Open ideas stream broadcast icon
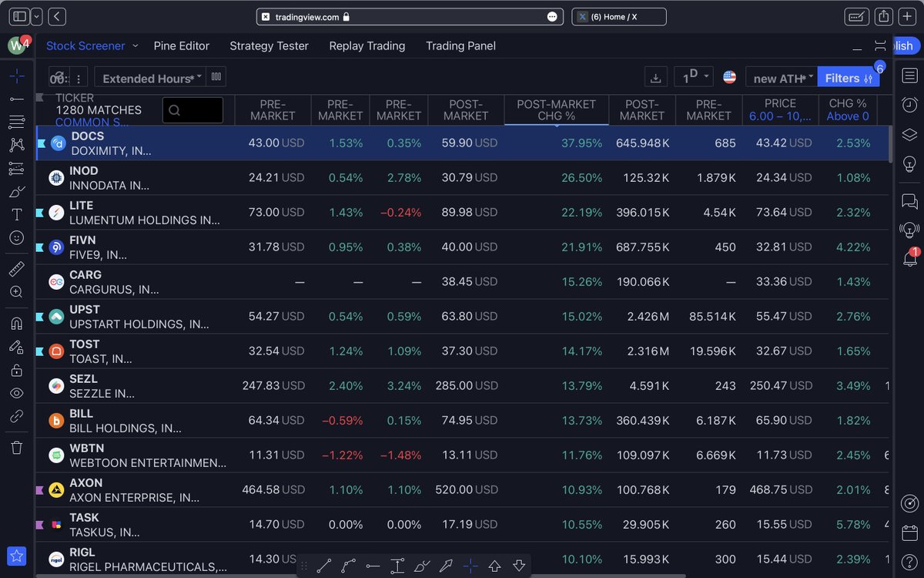 [x=909, y=230]
